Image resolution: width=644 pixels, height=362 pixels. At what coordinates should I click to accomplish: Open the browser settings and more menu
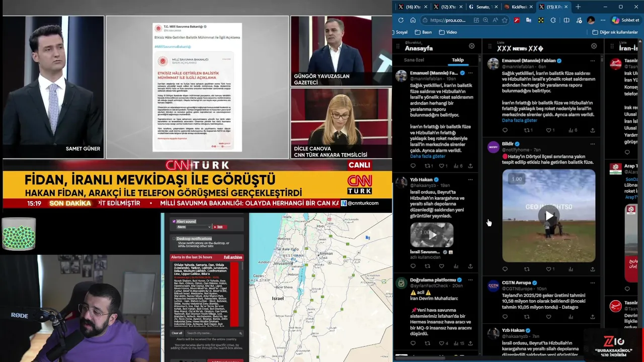pyautogui.click(x=603, y=20)
